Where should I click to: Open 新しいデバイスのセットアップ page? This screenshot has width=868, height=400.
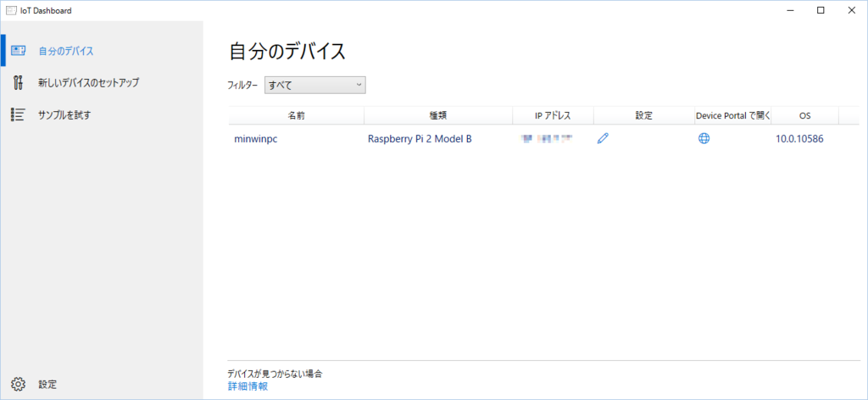[102, 83]
